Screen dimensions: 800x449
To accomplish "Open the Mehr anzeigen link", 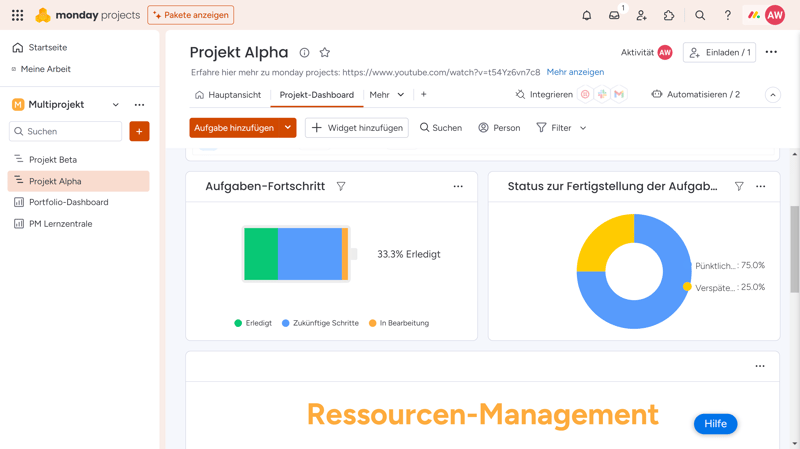I will [575, 72].
